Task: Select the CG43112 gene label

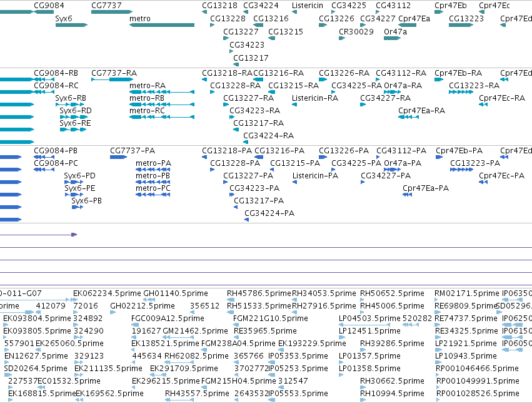Action: [x=393, y=6]
